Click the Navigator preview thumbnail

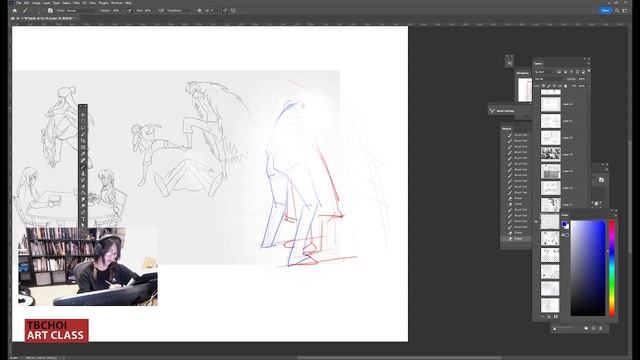coord(525,90)
